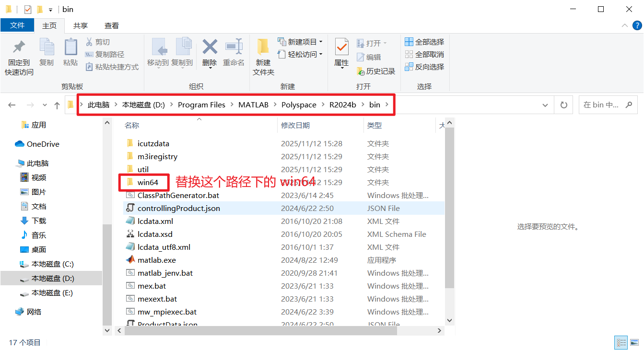Click the Properties icon in the title bar
644x350 pixels.
click(x=28, y=9)
